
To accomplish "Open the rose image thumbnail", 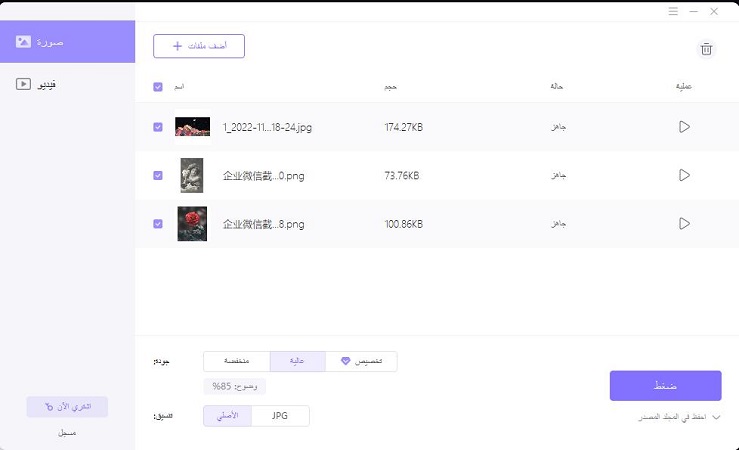I will [x=192, y=224].
